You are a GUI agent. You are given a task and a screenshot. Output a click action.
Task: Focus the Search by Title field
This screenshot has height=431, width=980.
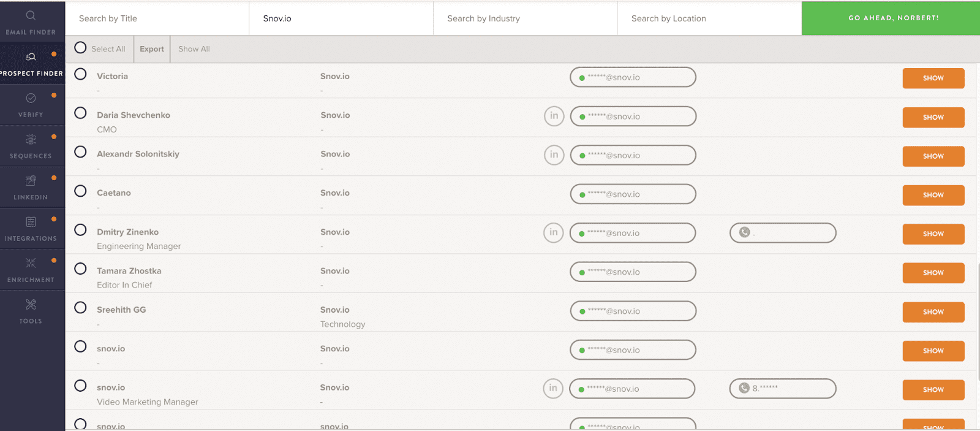pyautogui.click(x=157, y=18)
